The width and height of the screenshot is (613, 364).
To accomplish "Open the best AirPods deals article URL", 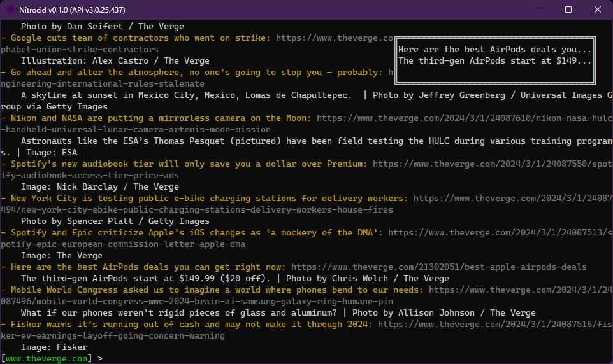I will coord(438,267).
